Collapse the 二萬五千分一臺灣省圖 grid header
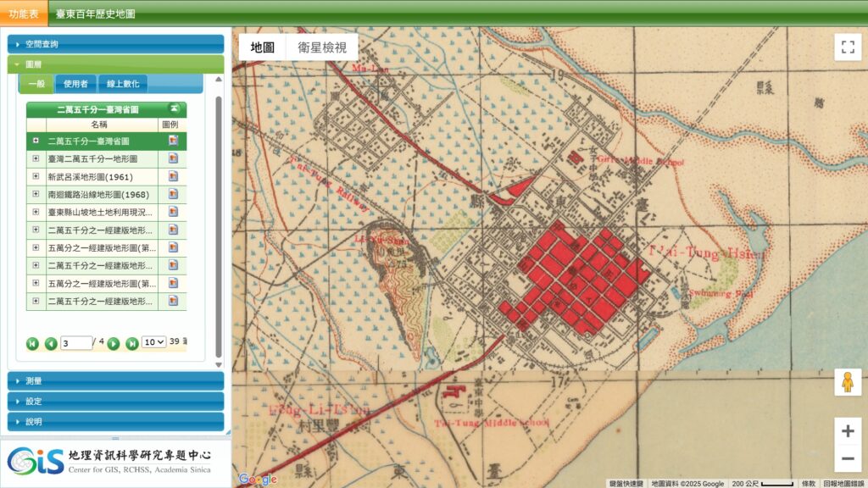This screenshot has height=488, width=868. (174, 109)
